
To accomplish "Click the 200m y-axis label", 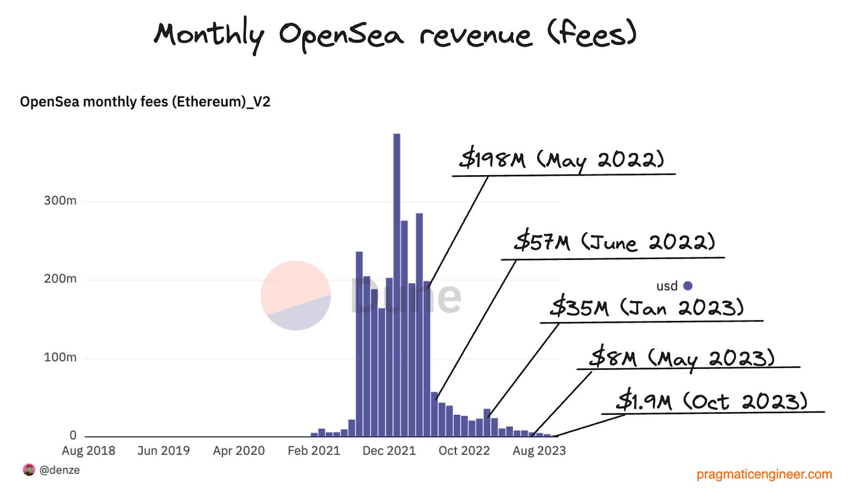I will pos(60,279).
